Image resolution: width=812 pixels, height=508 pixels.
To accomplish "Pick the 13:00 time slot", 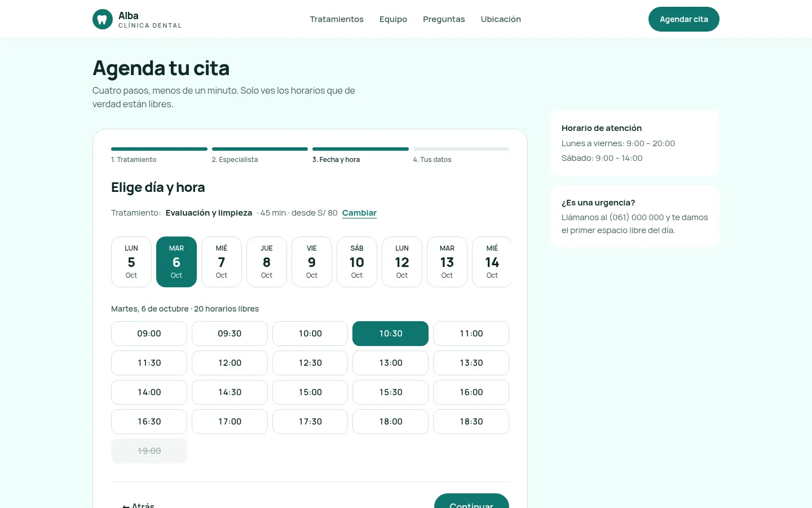I will pyautogui.click(x=390, y=363).
